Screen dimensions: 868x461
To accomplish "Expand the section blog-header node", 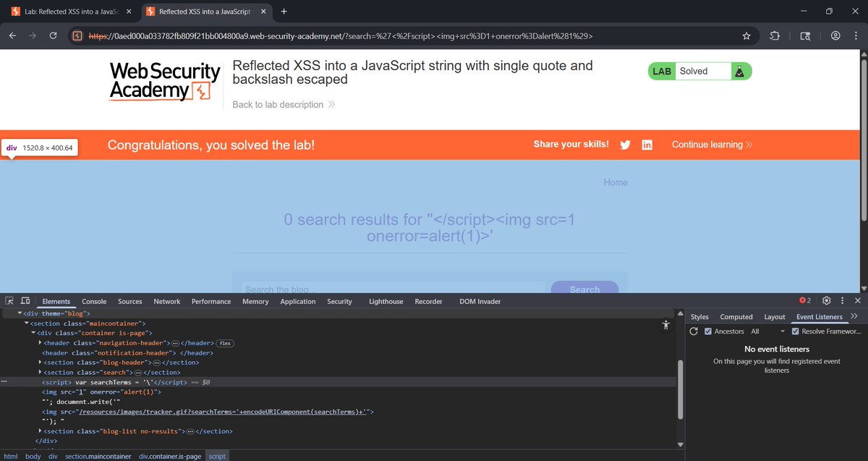I will (41, 362).
